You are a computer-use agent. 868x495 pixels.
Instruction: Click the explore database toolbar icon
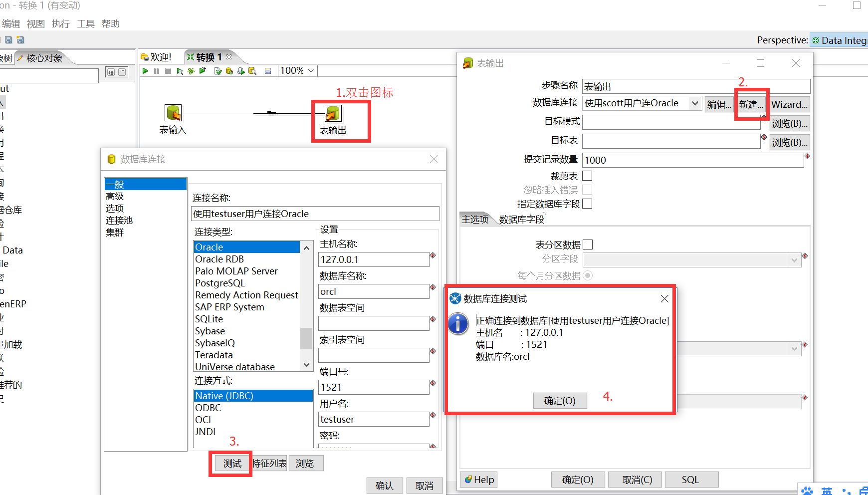(252, 71)
